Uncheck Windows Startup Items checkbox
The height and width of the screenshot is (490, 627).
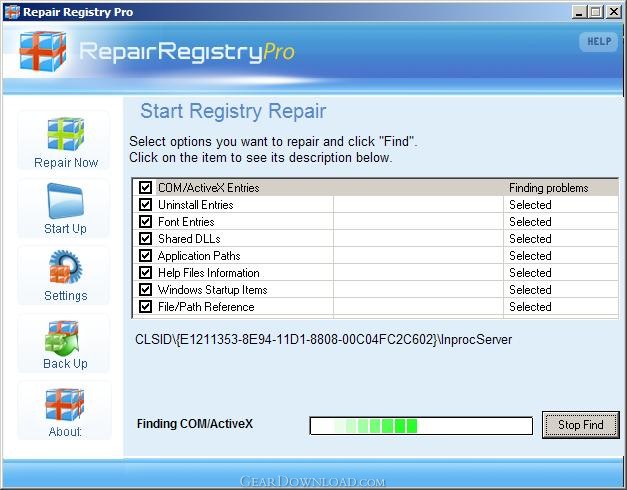coord(145,290)
